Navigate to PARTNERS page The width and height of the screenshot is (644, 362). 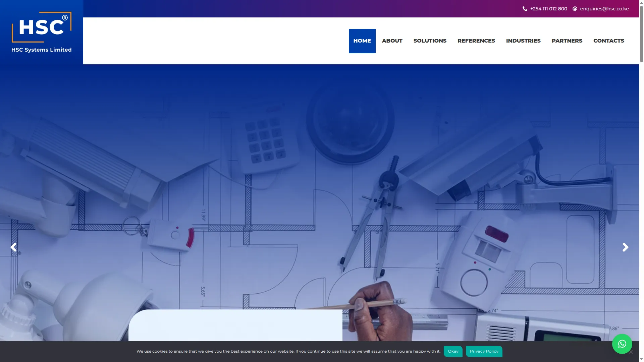[567, 41]
